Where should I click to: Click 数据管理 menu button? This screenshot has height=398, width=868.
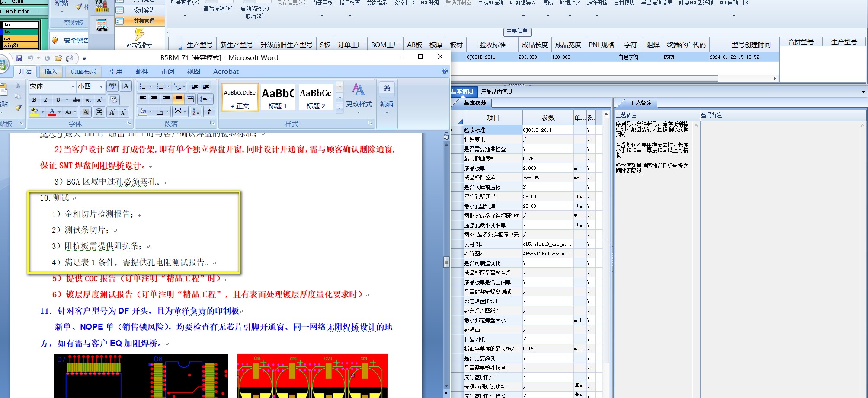(x=139, y=21)
